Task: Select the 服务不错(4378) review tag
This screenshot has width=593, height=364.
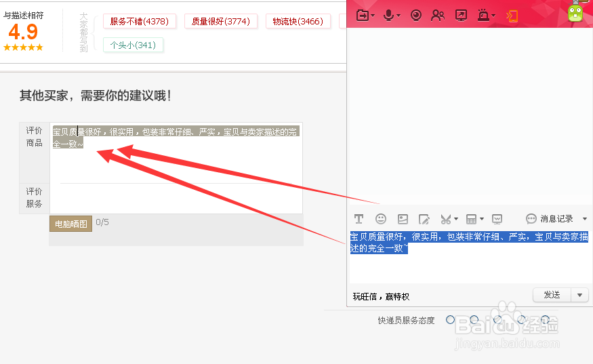Action: pos(139,21)
